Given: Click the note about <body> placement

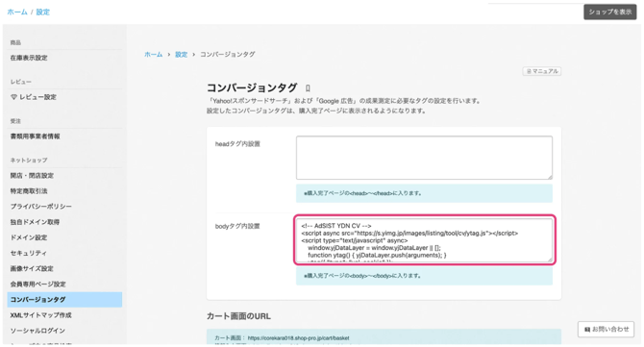Looking at the screenshot, I should (x=424, y=276).
